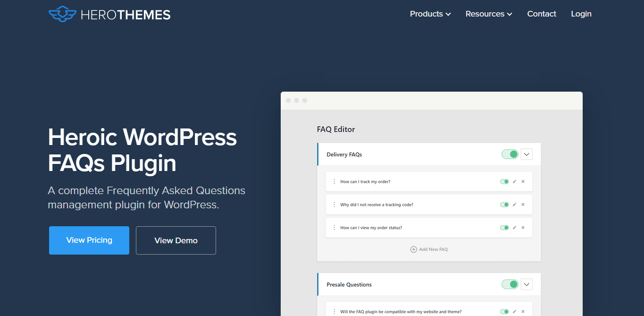Delete 'Will the FAQ plugin be compatible' X icon
Screen dimensions: 644x316
(523, 312)
